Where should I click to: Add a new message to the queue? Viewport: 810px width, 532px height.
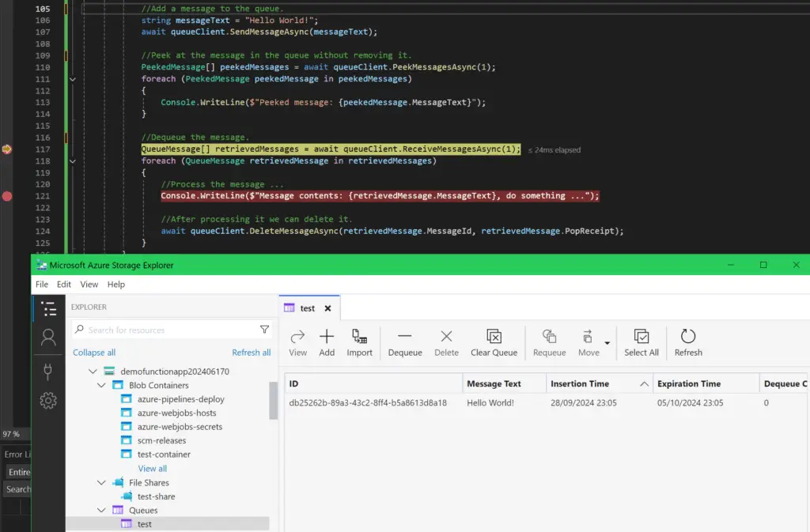coord(327,341)
